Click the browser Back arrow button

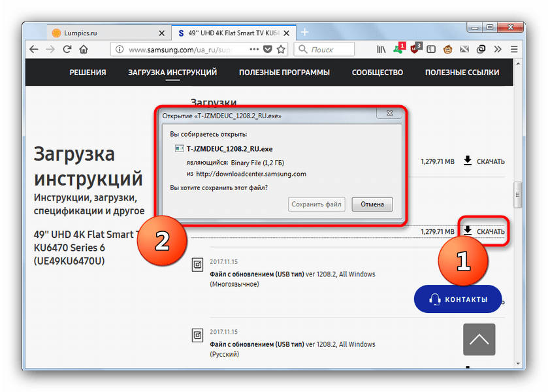(x=34, y=49)
